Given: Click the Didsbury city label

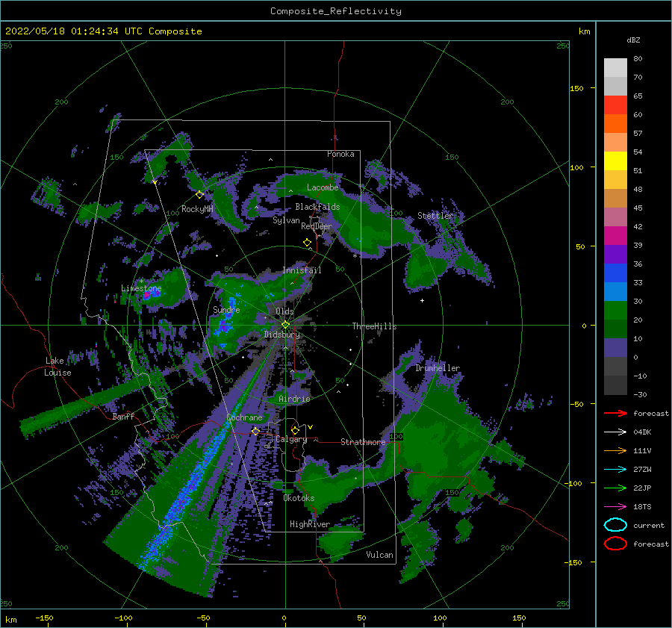Looking at the screenshot, I should [281, 335].
